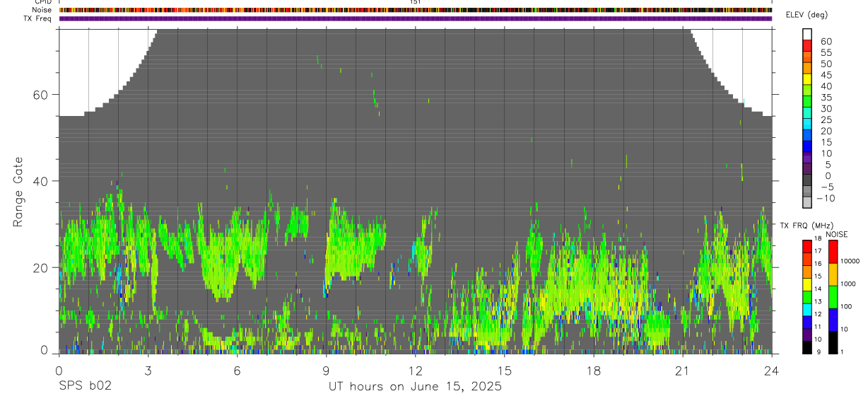Select the purple TX Freq strip above the plot
Screen dimensions: 868x401
[416, 18]
